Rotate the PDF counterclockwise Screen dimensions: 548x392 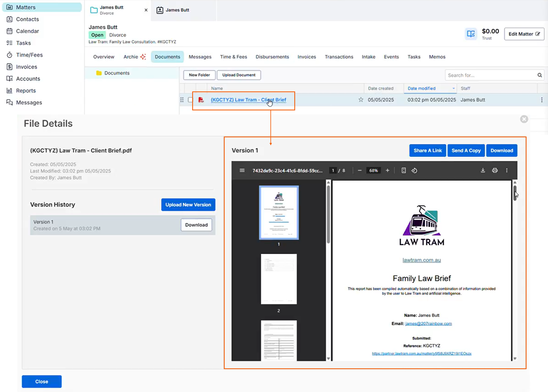[x=414, y=170]
